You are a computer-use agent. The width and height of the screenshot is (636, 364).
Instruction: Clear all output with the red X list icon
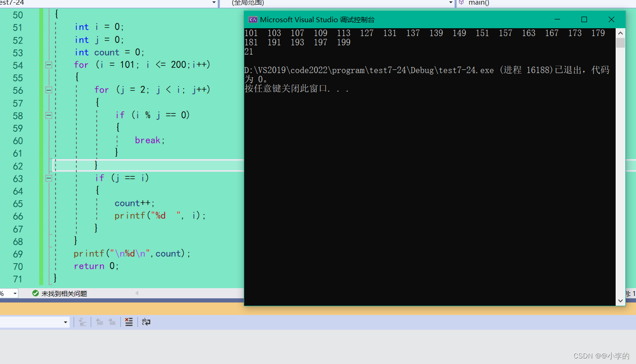click(x=129, y=322)
